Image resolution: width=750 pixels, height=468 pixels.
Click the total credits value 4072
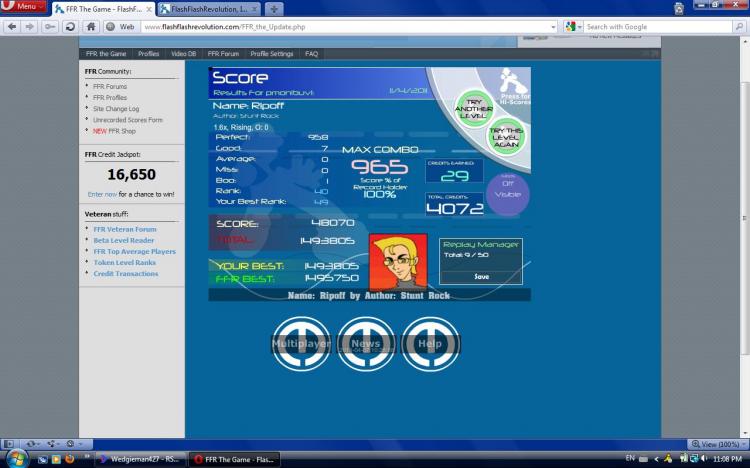[x=454, y=208]
